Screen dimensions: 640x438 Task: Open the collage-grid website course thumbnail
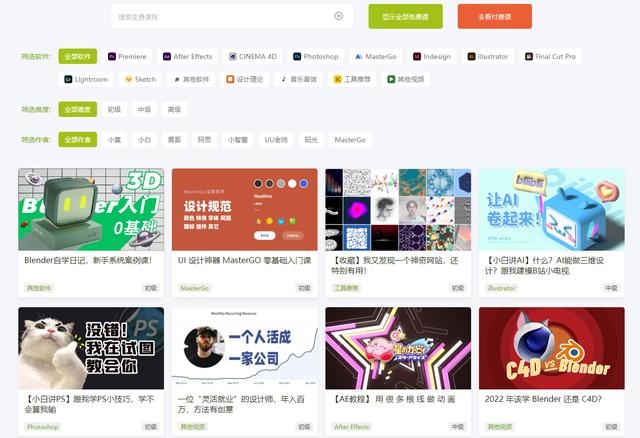[x=398, y=209]
